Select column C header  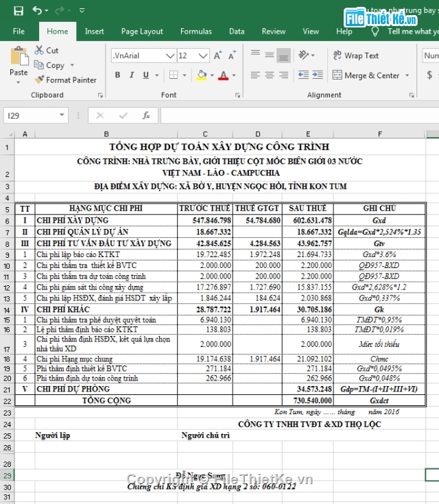pyautogui.click(x=205, y=134)
